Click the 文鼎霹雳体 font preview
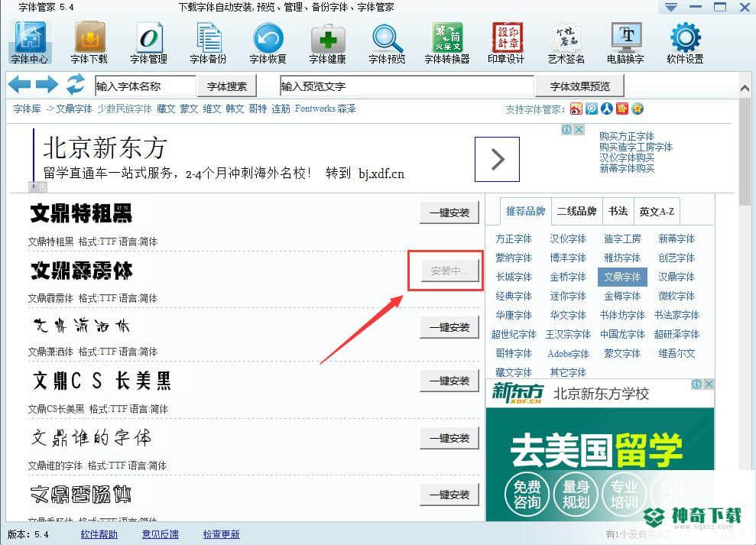Viewport: 756px width, 545px height. coord(82,271)
